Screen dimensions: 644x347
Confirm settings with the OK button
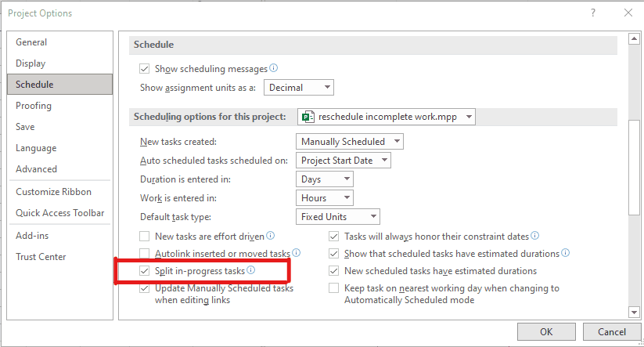pyautogui.click(x=546, y=332)
